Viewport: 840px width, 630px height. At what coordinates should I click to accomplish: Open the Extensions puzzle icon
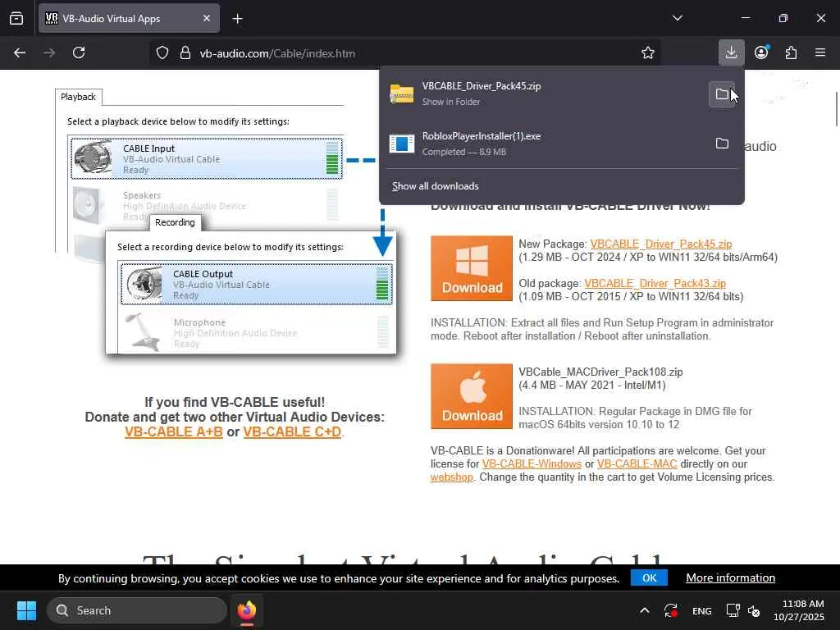(791, 52)
